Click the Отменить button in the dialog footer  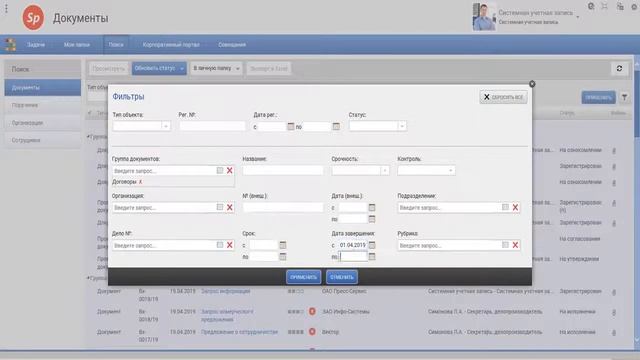(x=342, y=277)
